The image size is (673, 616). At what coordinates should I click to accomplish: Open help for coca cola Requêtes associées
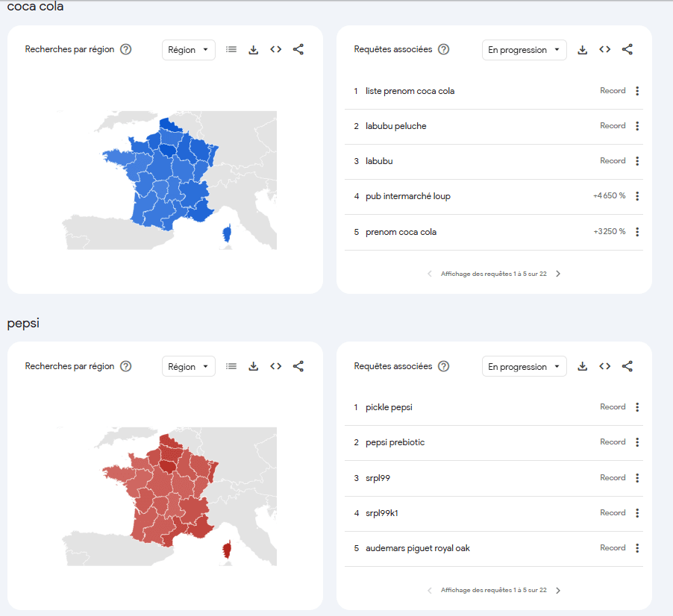click(443, 49)
